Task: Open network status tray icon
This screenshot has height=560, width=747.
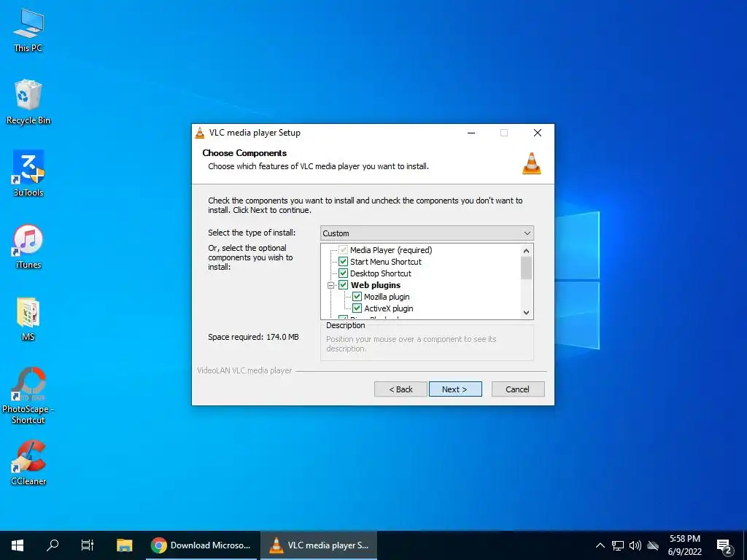Action: (x=618, y=545)
